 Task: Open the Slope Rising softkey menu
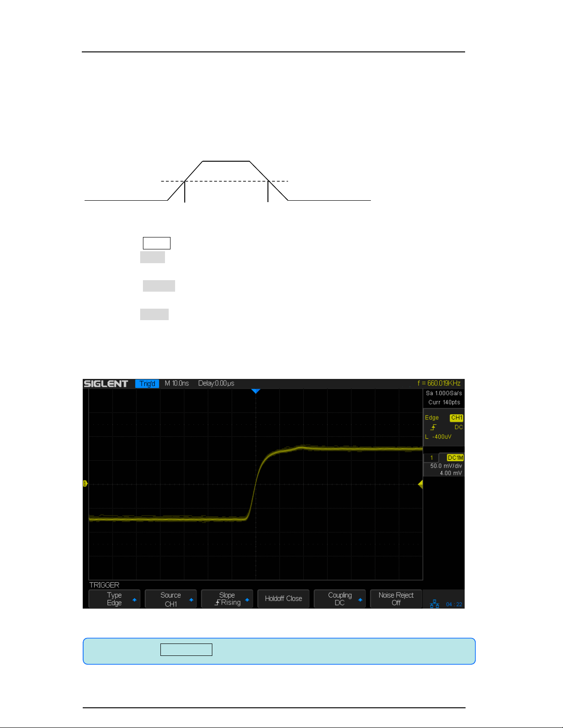click(x=227, y=599)
